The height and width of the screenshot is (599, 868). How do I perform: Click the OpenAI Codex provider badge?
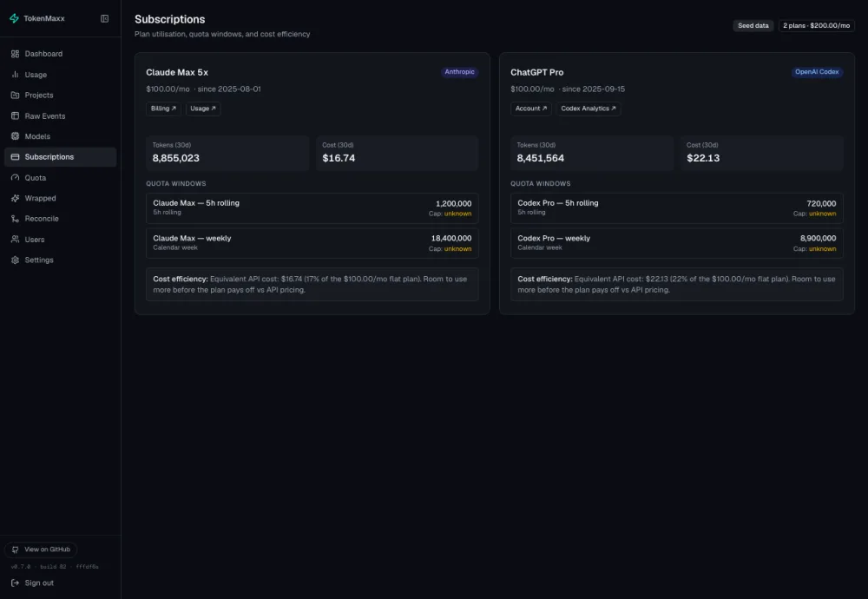(x=817, y=72)
